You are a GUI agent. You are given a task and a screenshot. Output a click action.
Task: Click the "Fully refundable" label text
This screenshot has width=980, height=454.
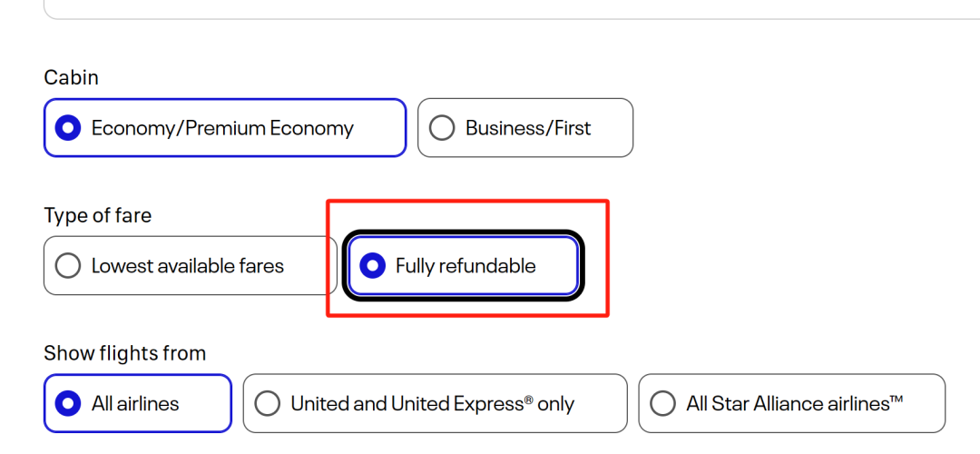coord(465,266)
